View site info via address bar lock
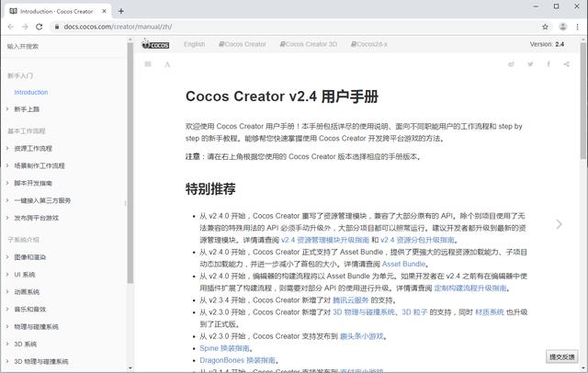The height and width of the screenshot is (373, 588). (x=57, y=27)
